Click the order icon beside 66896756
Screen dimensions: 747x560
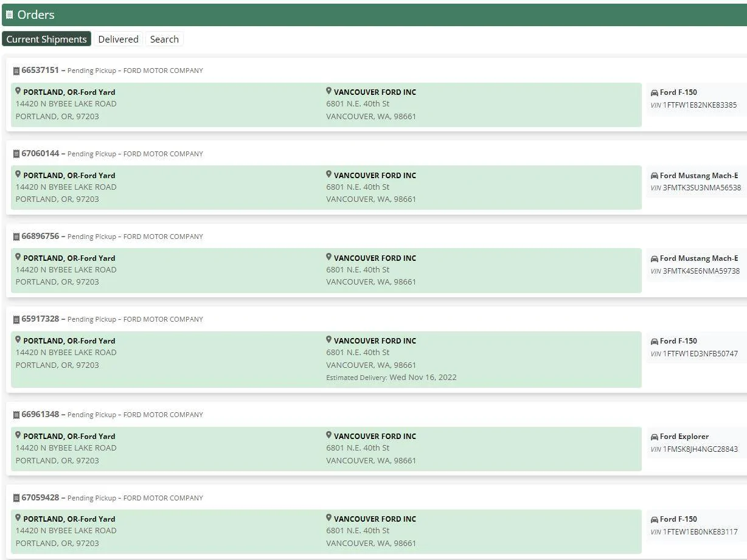pos(16,237)
